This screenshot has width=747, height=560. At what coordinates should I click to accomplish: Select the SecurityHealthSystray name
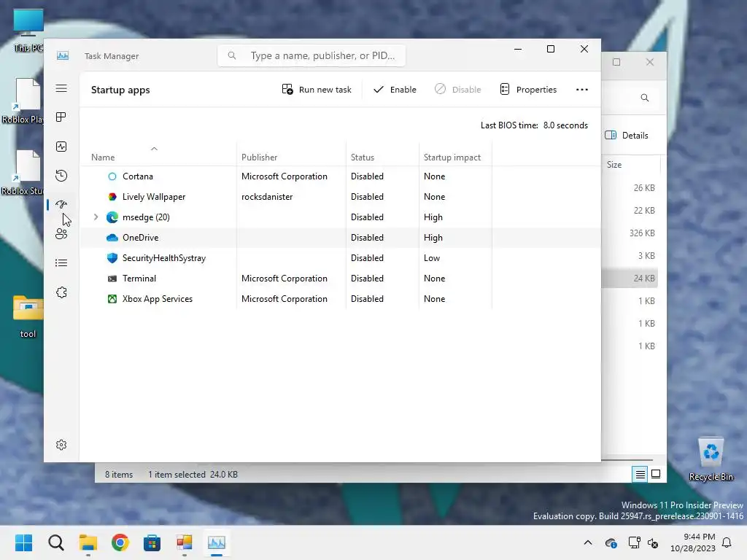[164, 258]
